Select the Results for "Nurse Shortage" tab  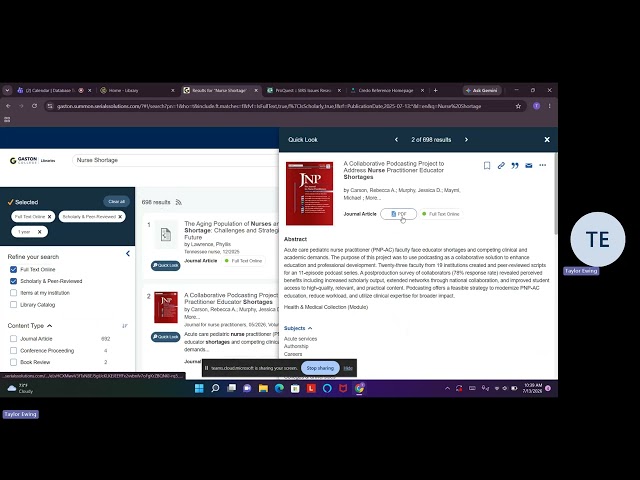pos(219,90)
